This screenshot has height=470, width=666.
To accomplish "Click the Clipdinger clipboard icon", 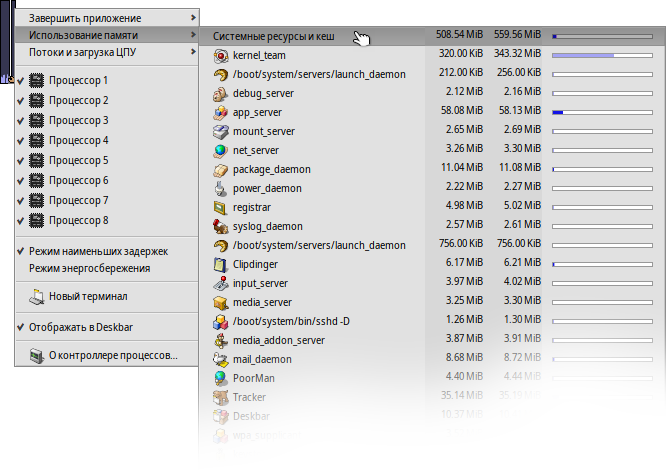I will [220, 265].
